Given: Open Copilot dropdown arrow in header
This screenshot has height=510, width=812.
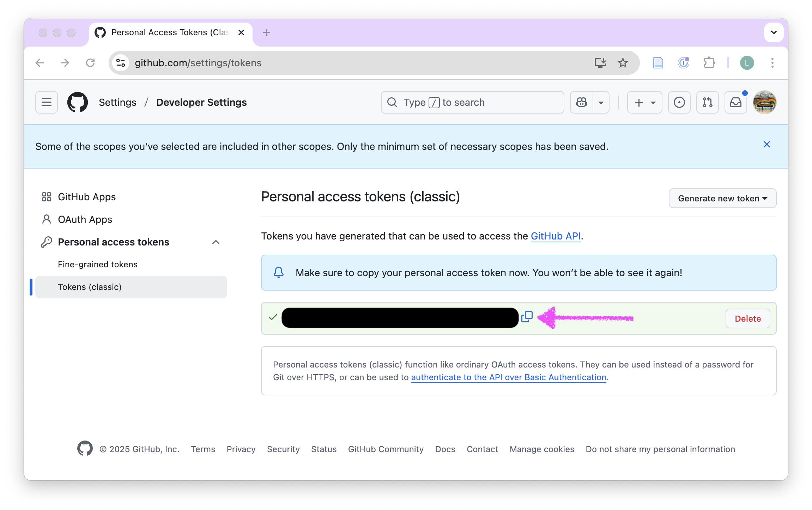Looking at the screenshot, I should click(601, 102).
